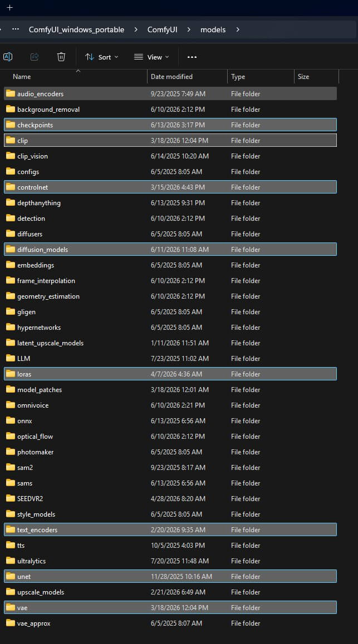The height and width of the screenshot is (644, 358).
Task: Click the Share toolbar icon
Action: tap(35, 57)
